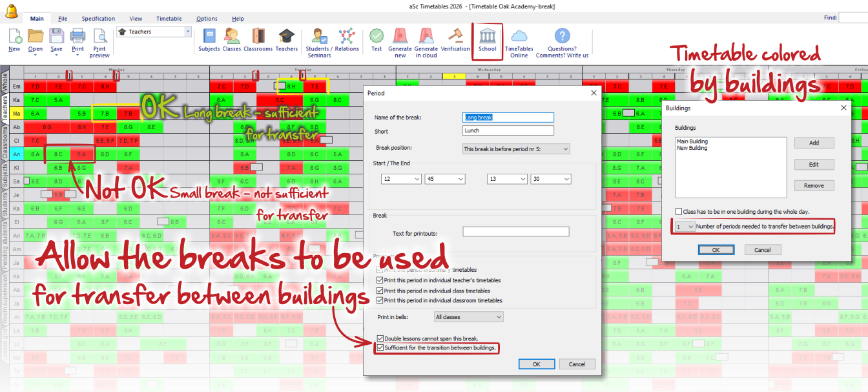This screenshot has height=392, width=868.
Task: Expand the Open button dropdown arrow
Action: coord(36,55)
